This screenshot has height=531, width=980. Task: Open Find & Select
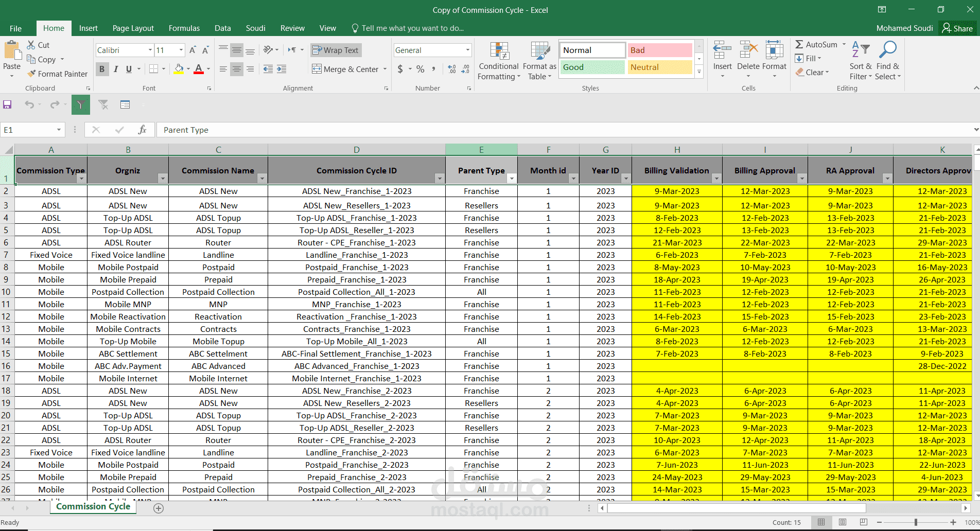[888, 61]
